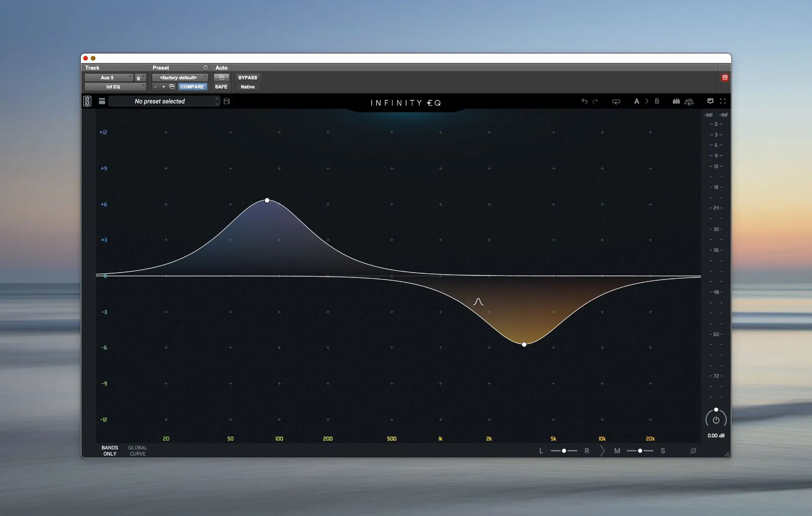Click the Native button
This screenshot has width=812, height=516.
(247, 87)
